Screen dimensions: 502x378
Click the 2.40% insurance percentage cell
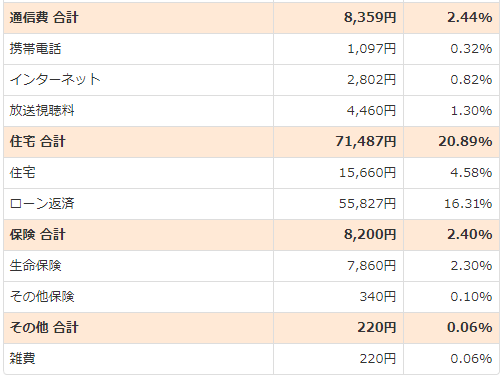tap(470, 235)
